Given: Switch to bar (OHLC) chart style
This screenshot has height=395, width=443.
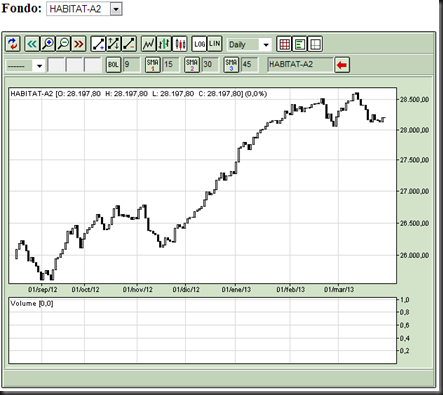Looking at the screenshot, I should coord(164,44).
